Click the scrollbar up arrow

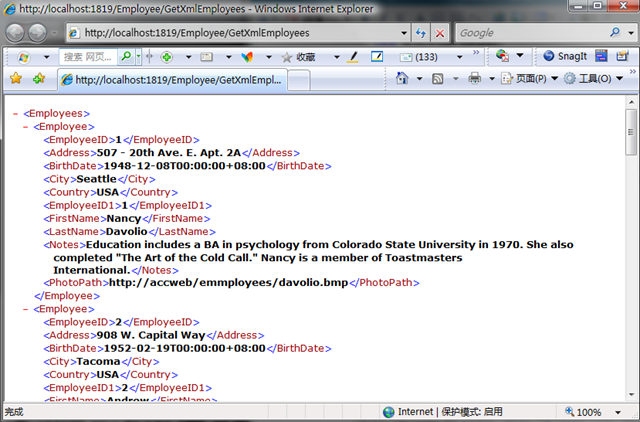pyautogui.click(x=631, y=102)
